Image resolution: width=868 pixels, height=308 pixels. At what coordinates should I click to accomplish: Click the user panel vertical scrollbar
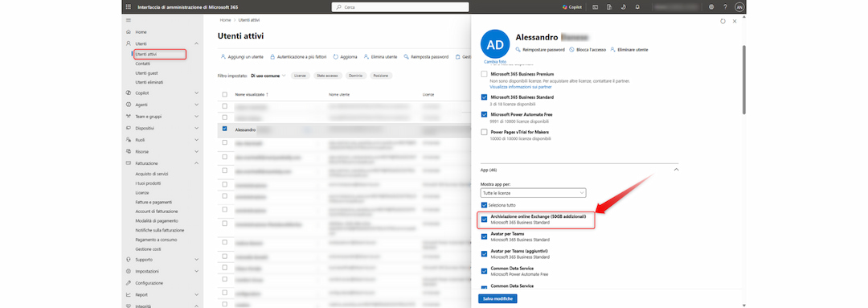tap(744, 79)
